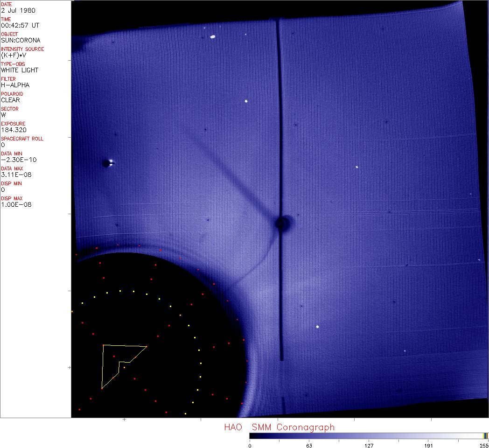
Task: Click the display max value "1.00E-08"
Action: coord(16,204)
